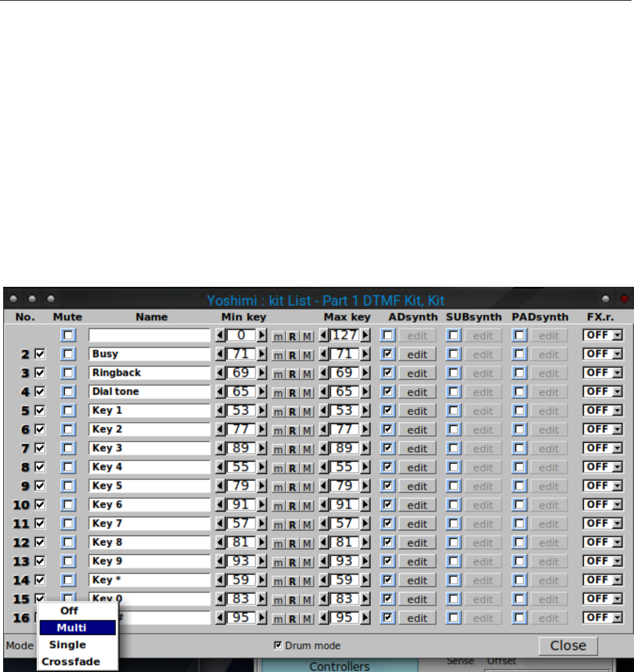Set min to last note on Dial tone row (m)

tap(278, 393)
